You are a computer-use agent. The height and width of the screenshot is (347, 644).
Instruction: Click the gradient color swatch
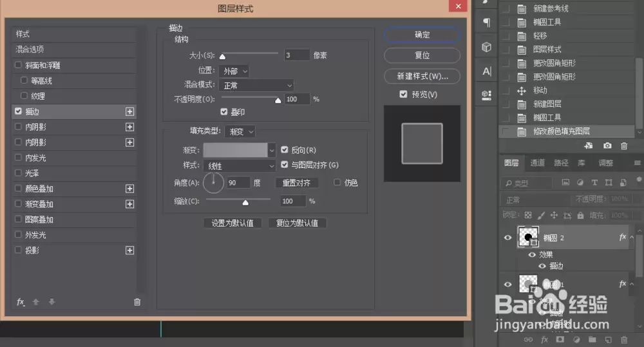coord(235,150)
